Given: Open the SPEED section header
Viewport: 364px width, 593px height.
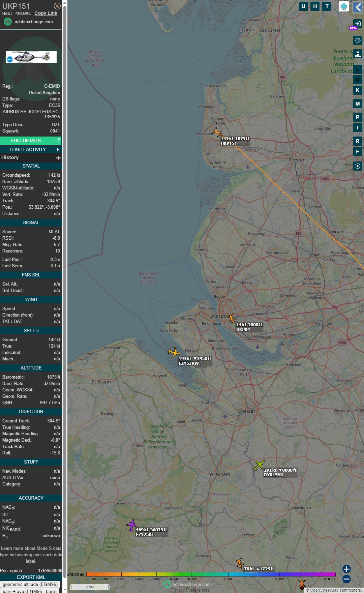Looking at the screenshot, I should 31,330.
